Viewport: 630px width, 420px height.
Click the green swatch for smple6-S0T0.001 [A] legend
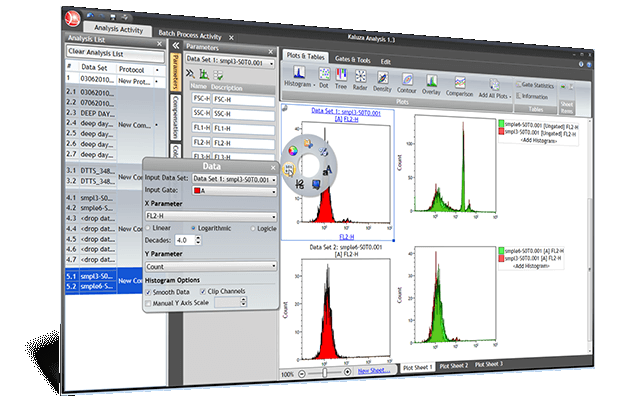point(501,251)
